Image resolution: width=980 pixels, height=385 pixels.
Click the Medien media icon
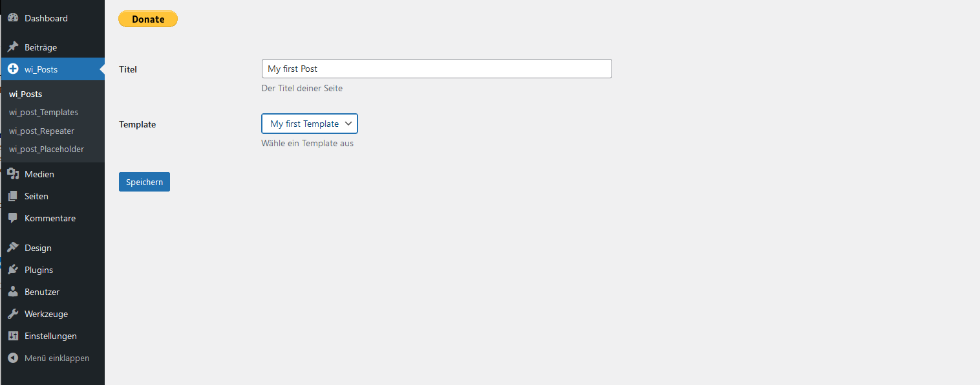pos(13,174)
